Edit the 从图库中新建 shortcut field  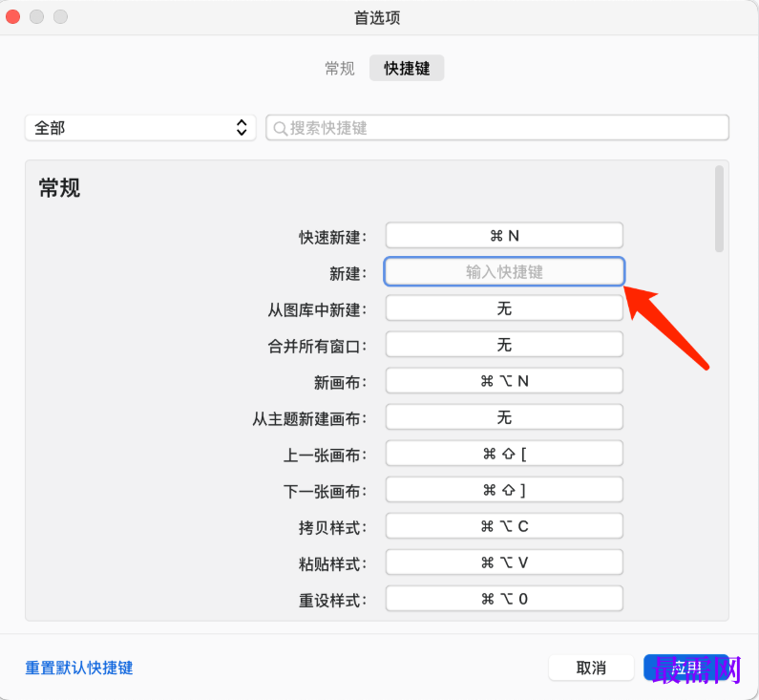coord(504,308)
